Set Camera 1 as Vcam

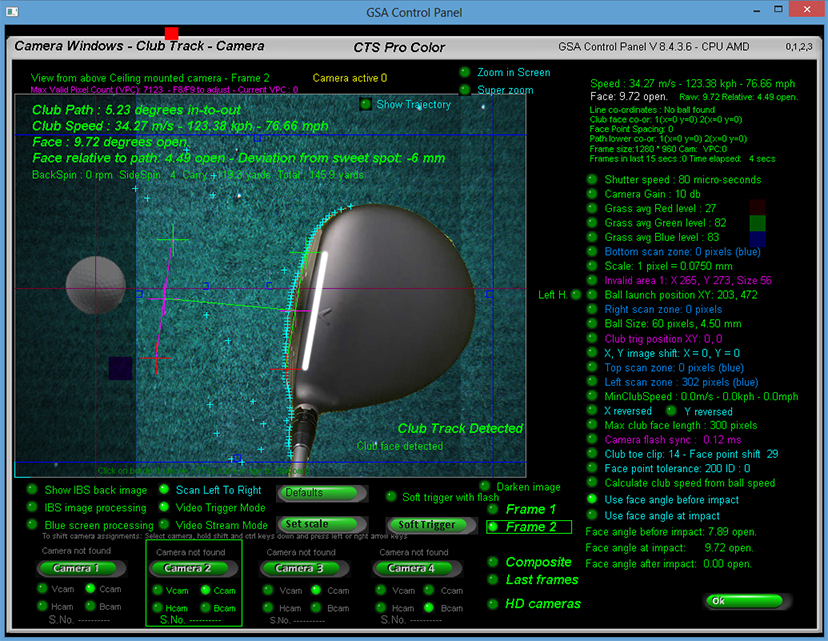42,589
